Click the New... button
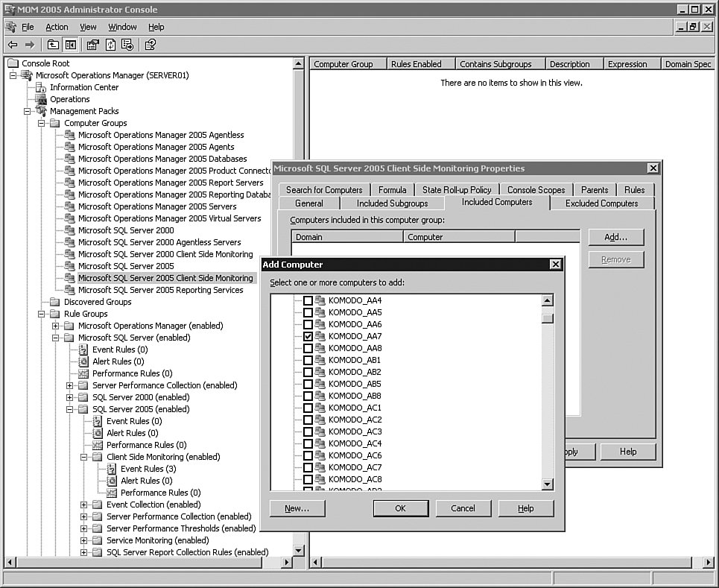Screen dimensions: 719x588 pos(297,508)
